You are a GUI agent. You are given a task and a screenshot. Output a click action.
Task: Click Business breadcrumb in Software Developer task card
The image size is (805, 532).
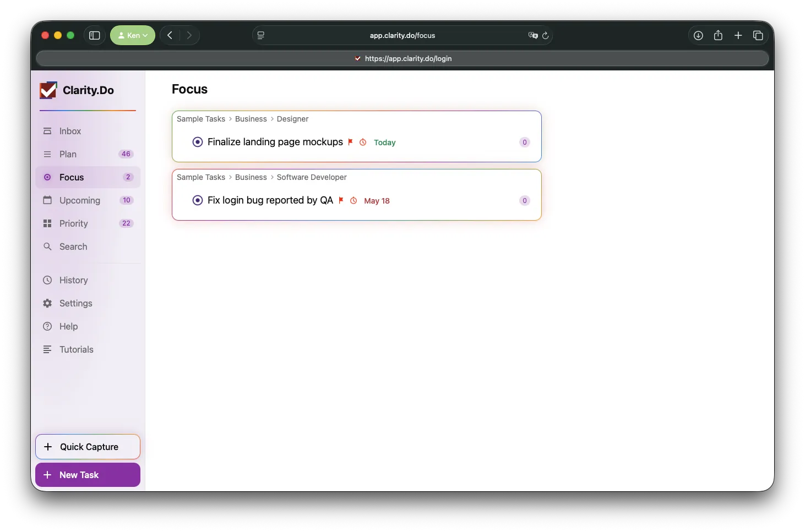(x=251, y=177)
